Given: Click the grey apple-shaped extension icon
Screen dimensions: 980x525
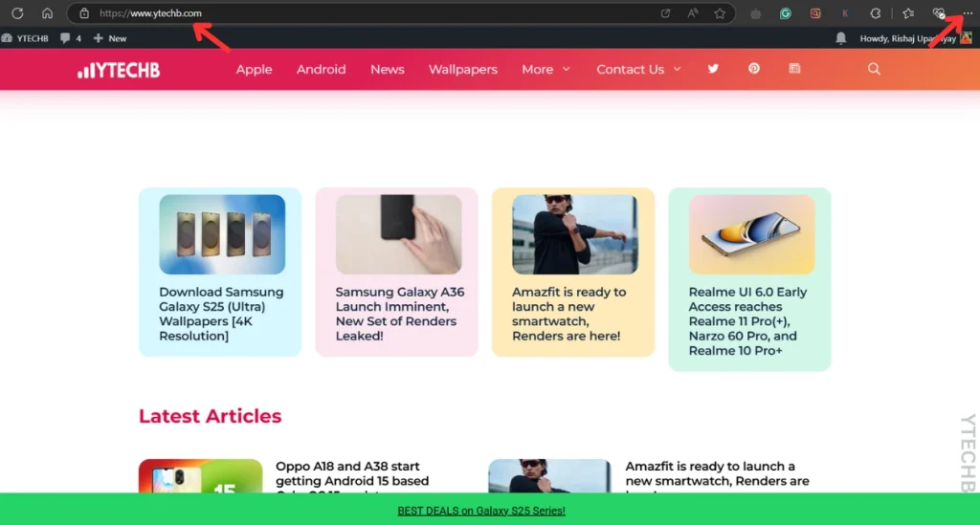Looking at the screenshot, I should coord(756,13).
